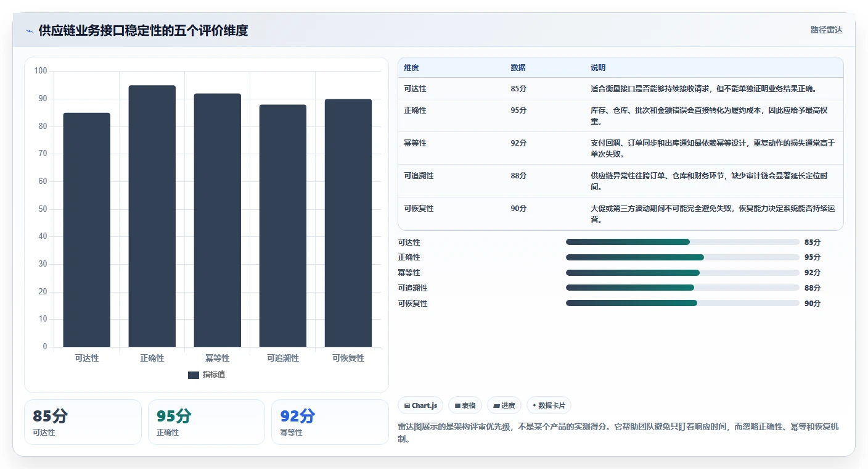This screenshot has height=469, width=868.
Task: Click the 92分 幂等性 data card
Action: point(330,422)
